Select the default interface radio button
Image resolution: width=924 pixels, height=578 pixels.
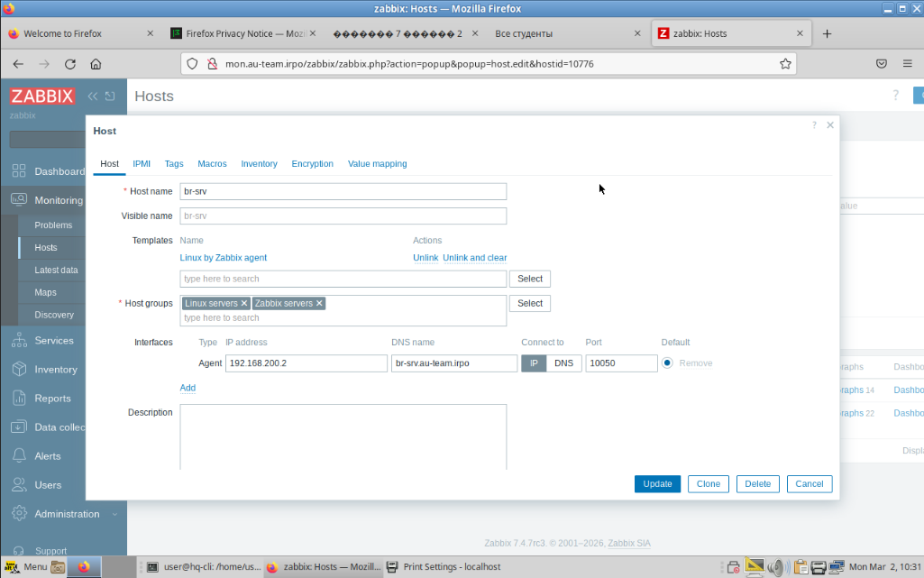(x=667, y=363)
